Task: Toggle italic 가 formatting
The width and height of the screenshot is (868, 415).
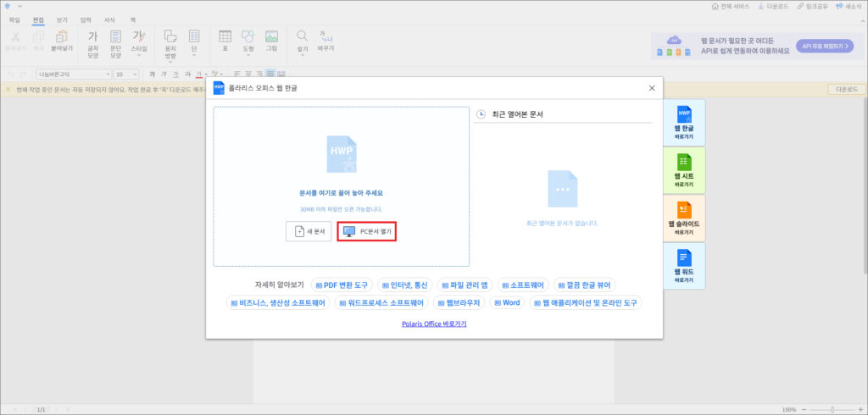Action: pyautogui.click(x=164, y=75)
